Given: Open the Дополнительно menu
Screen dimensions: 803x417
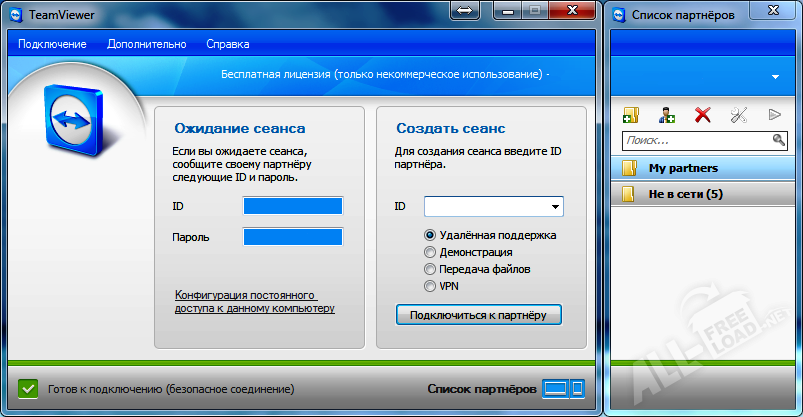Looking at the screenshot, I should [147, 44].
